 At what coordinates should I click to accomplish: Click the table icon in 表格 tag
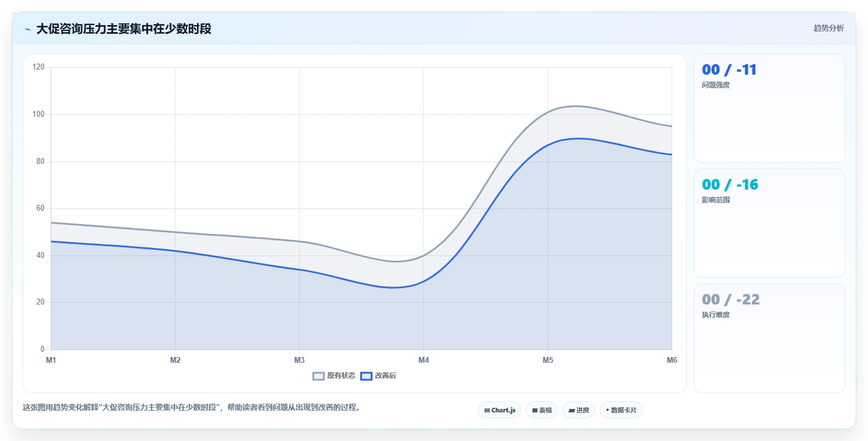pos(535,411)
